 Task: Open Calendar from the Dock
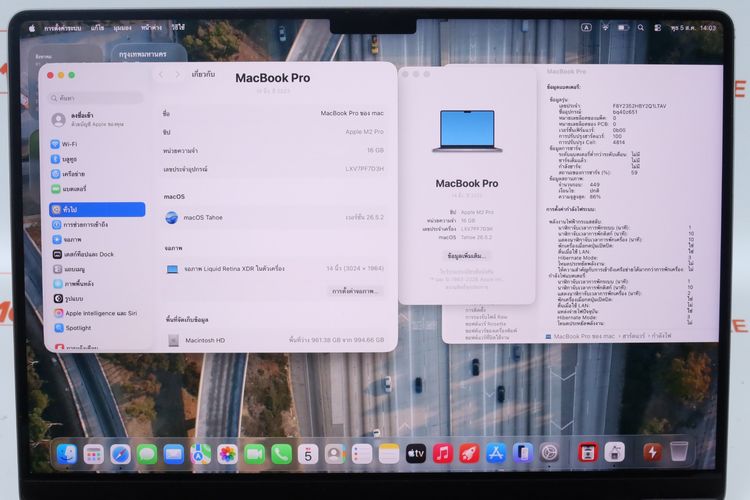pyautogui.click(x=309, y=454)
